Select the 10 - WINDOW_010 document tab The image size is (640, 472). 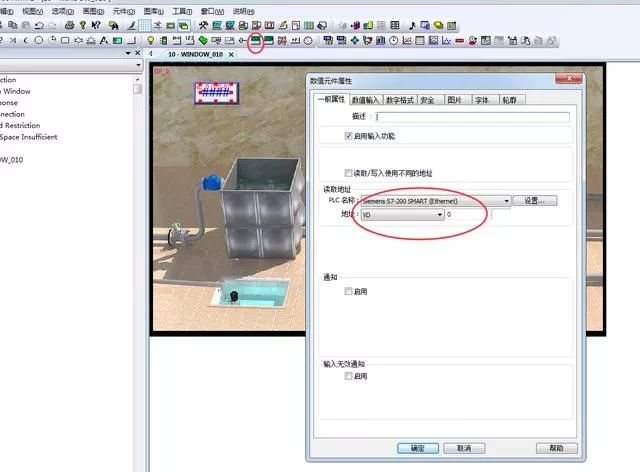pyautogui.click(x=195, y=54)
